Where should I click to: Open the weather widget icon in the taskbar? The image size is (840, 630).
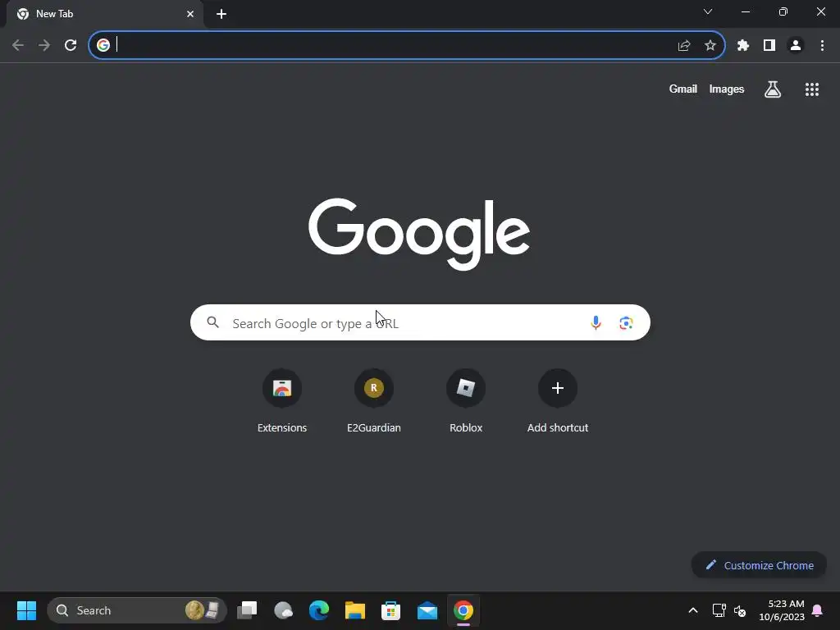(283, 610)
